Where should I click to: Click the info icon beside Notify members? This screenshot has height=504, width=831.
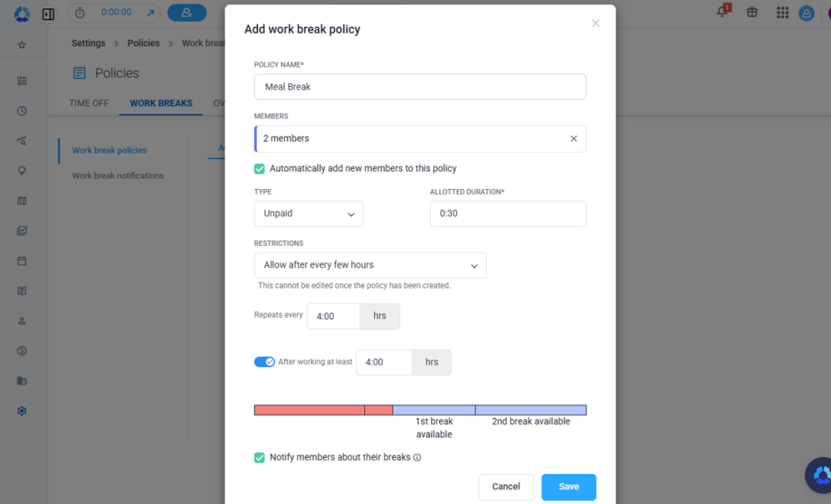tap(417, 458)
